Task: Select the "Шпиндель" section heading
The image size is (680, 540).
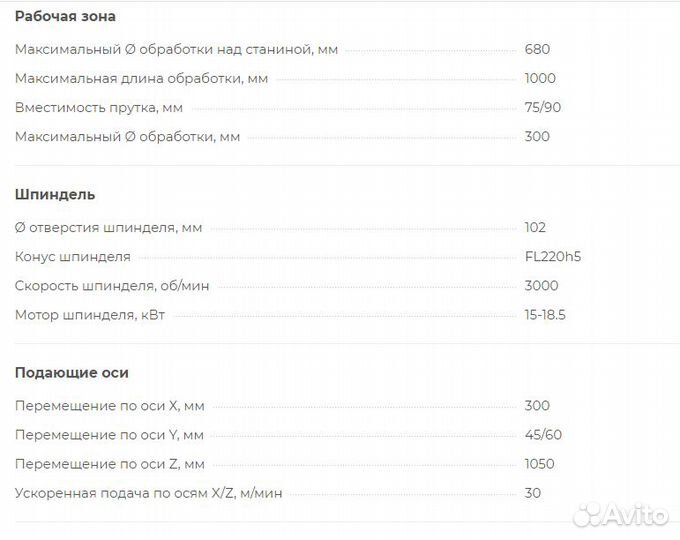Action: [x=55, y=194]
